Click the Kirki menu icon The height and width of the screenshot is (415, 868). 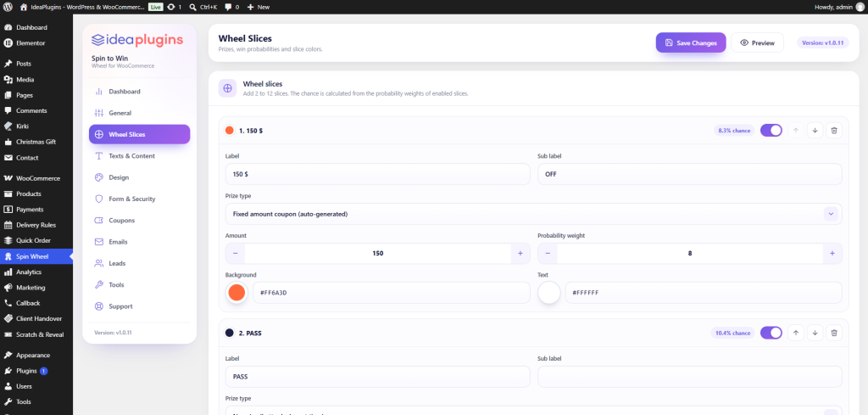(x=8, y=126)
